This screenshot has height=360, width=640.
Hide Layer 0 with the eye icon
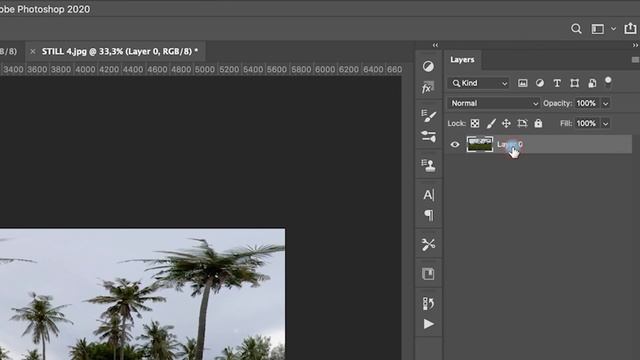[455, 144]
